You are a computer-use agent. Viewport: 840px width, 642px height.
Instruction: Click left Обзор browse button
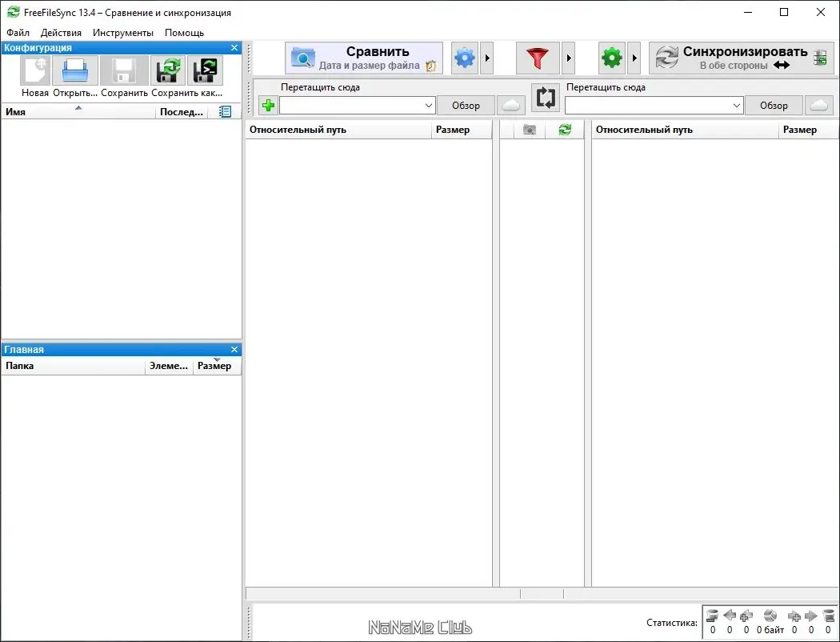(466, 106)
